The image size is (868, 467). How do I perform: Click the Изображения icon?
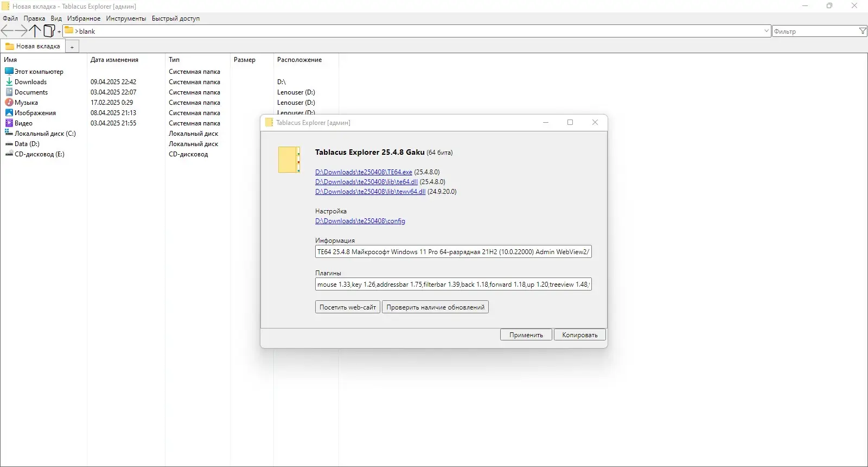coord(9,112)
